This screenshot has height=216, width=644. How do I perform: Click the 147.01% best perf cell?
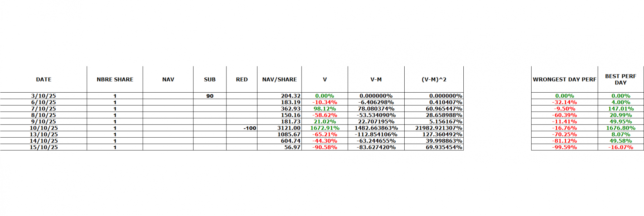(x=620, y=109)
